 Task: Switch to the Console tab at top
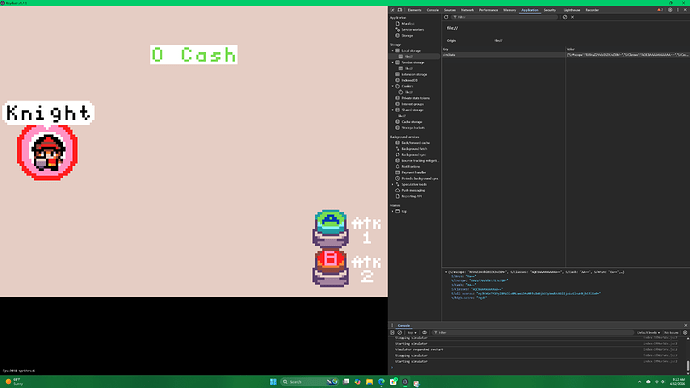click(x=433, y=10)
